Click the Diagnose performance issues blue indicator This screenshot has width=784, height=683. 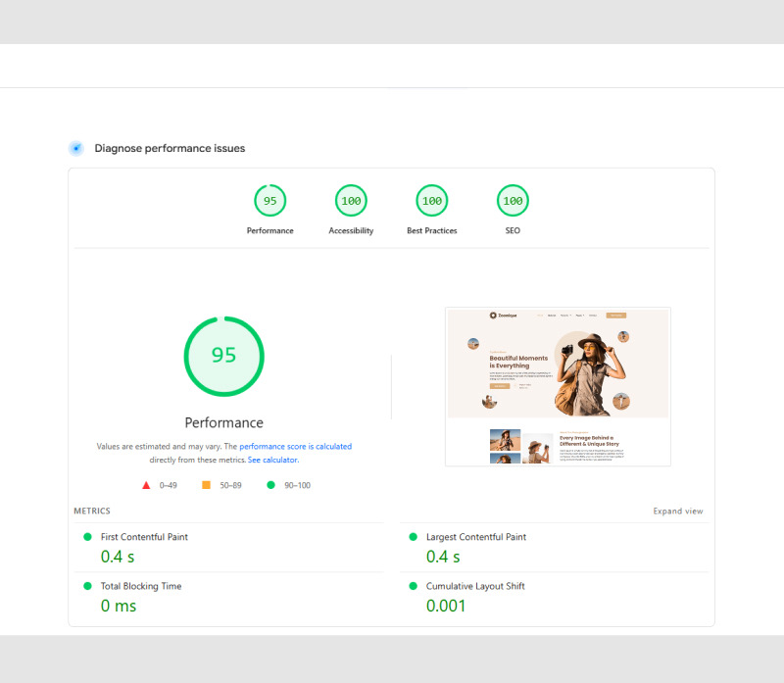[75, 147]
